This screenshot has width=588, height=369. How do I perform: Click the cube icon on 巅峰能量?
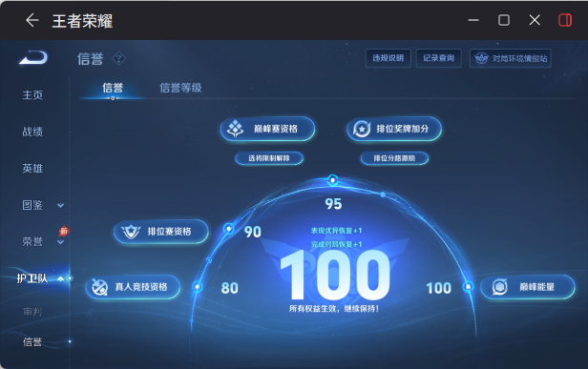tap(500, 287)
